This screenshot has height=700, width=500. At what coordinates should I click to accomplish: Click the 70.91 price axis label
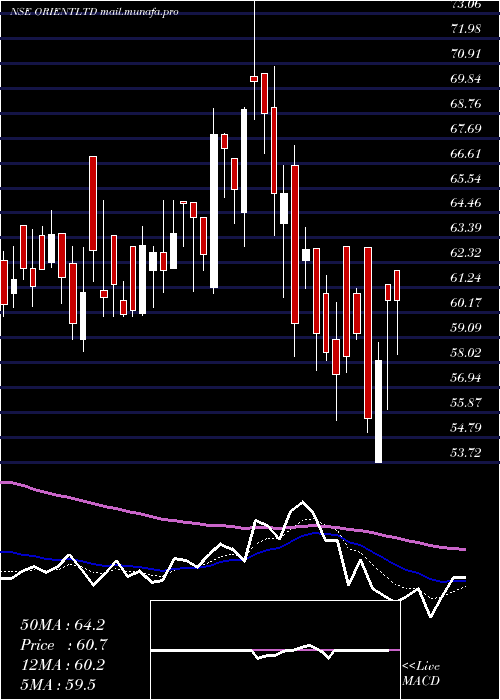(x=467, y=54)
